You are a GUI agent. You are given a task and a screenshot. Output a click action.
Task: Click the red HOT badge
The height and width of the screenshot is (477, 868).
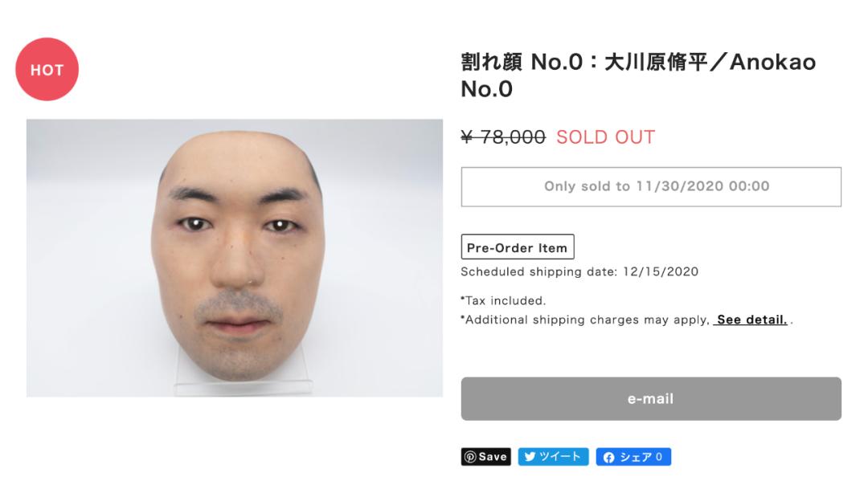[x=47, y=70]
